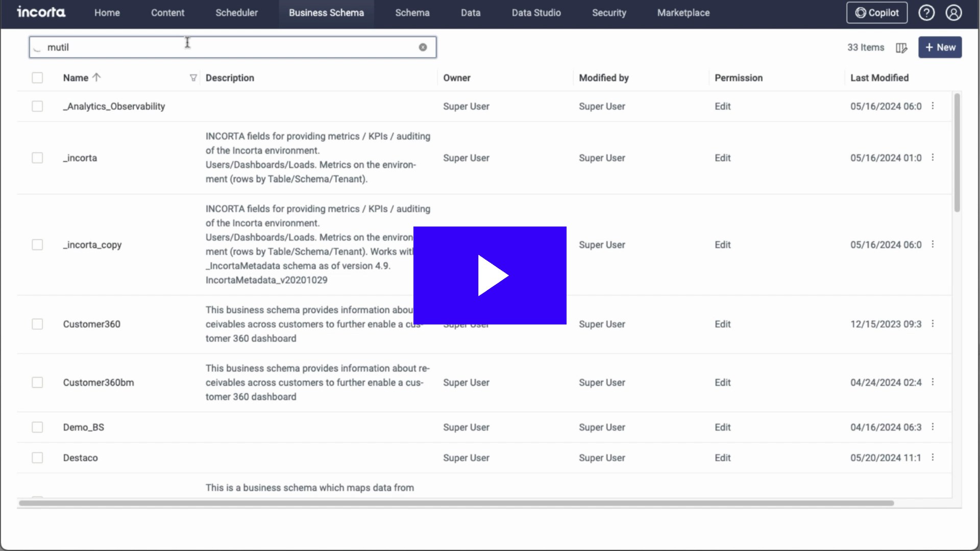Open more options for _Analytics_Observability row
980x551 pixels.
tap(933, 106)
